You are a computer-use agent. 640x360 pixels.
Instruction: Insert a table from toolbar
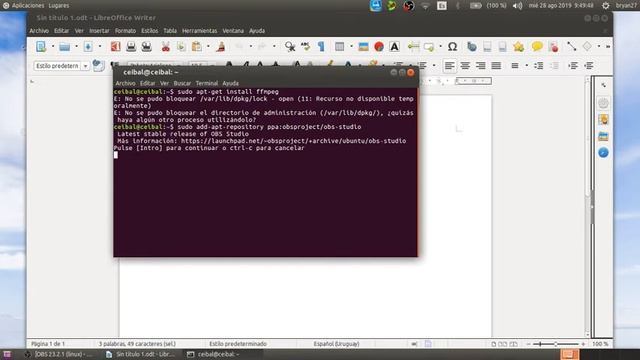[340, 47]
